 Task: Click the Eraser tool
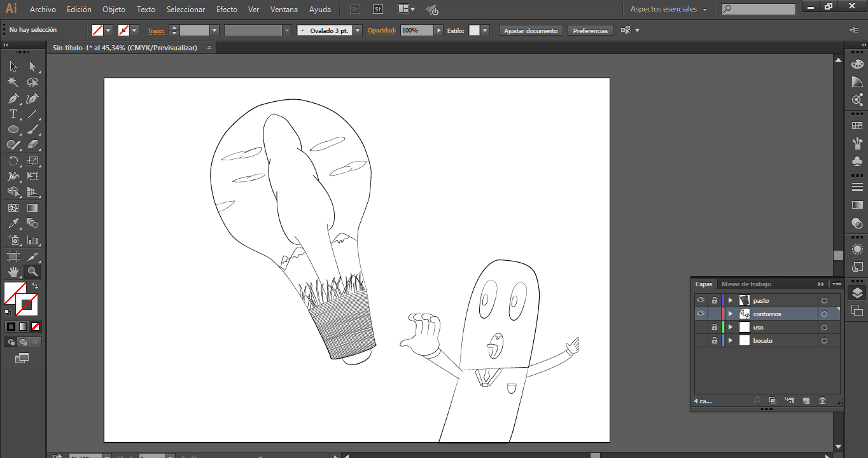(x=32, y=145)
